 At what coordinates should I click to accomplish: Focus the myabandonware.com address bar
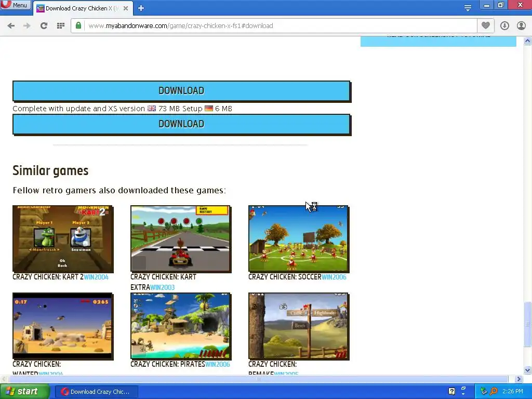[x=274, y=26]
